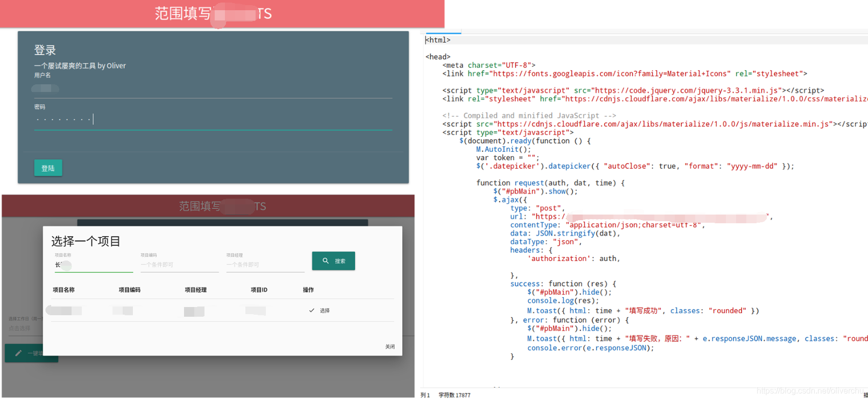Click the console.log(res); line
The image size is (868, 400).
563,300
